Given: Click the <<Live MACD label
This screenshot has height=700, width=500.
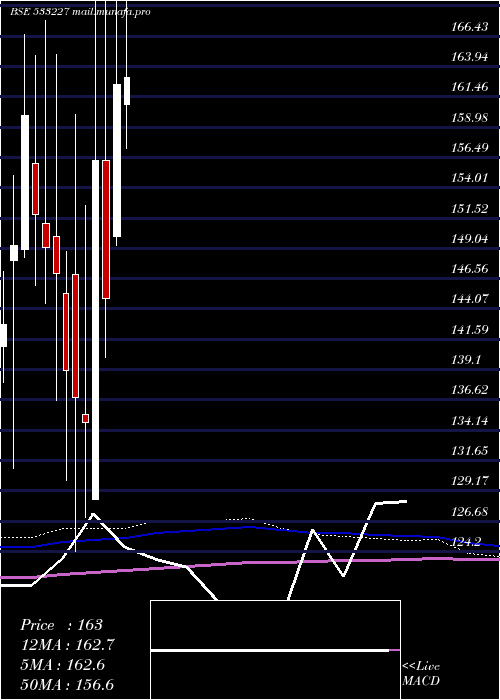Looking at the screenshot, I should [421, 674].
